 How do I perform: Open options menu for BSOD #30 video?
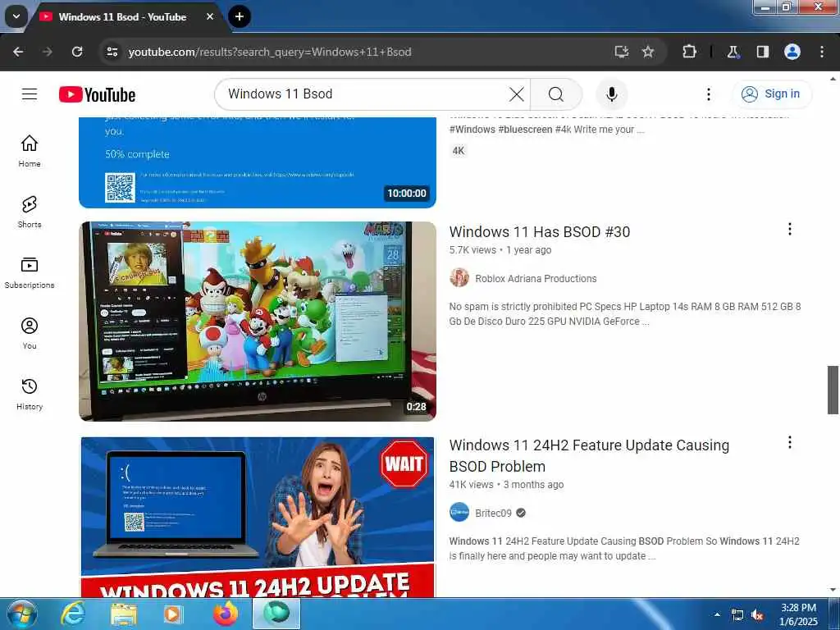[x=790, y=230]
